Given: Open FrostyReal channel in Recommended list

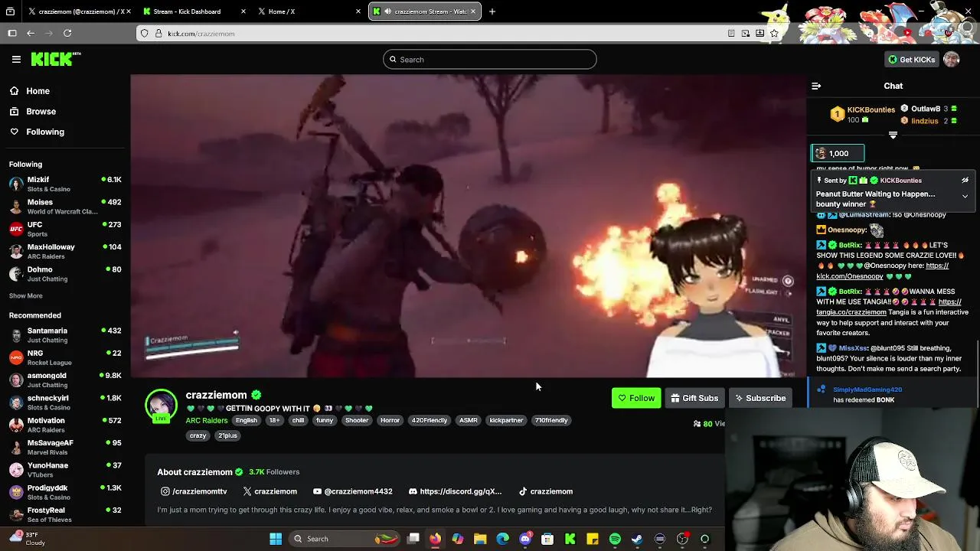Looking at the screenshot, I should 65,514.
